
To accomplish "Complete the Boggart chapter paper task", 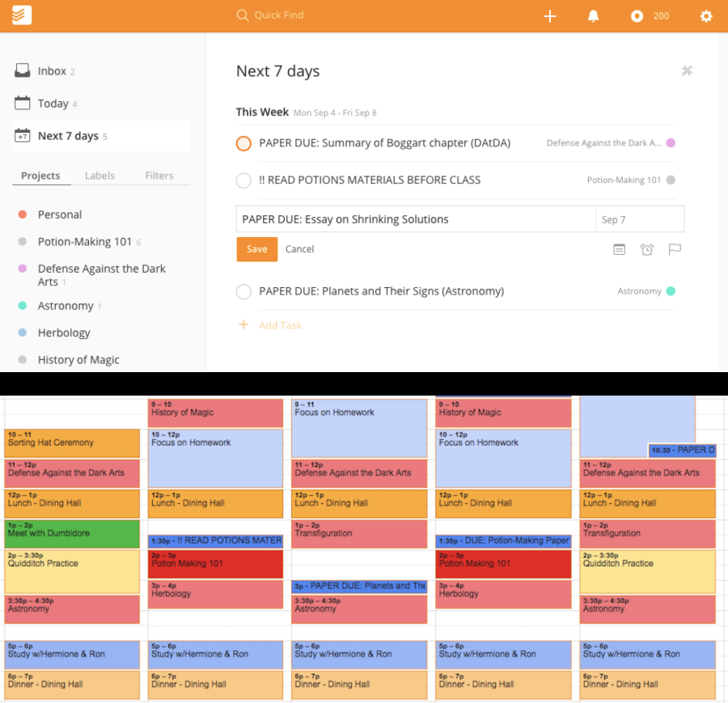I will point(243,143).
